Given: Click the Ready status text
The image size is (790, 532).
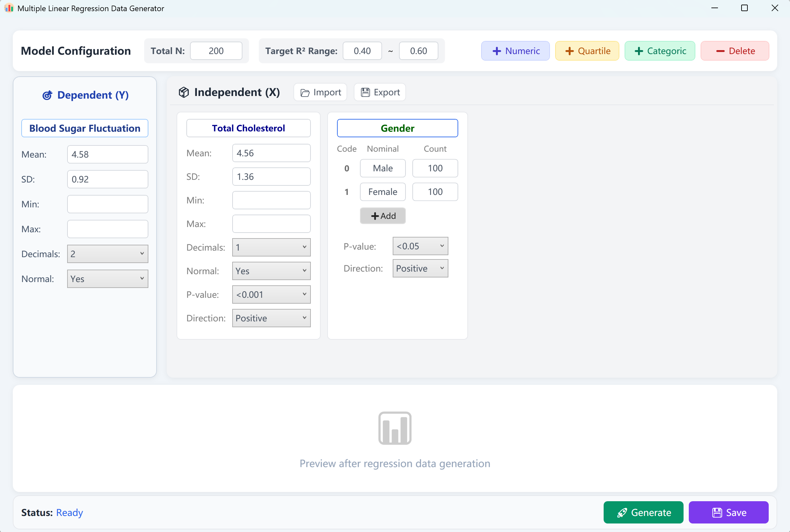Looking at the screenshot, I should click(69, 512).
